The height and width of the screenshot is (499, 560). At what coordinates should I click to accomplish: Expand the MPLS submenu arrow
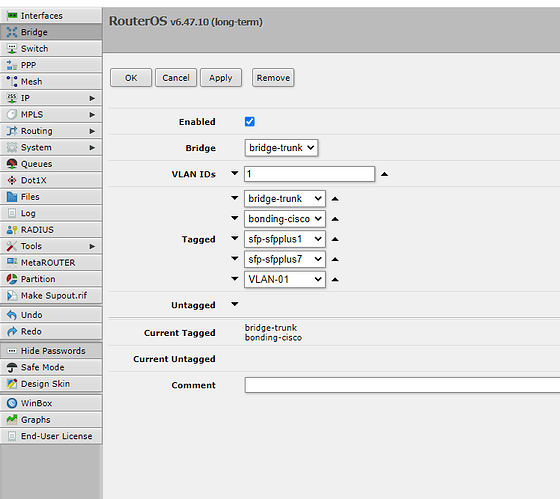coord(92,115)
